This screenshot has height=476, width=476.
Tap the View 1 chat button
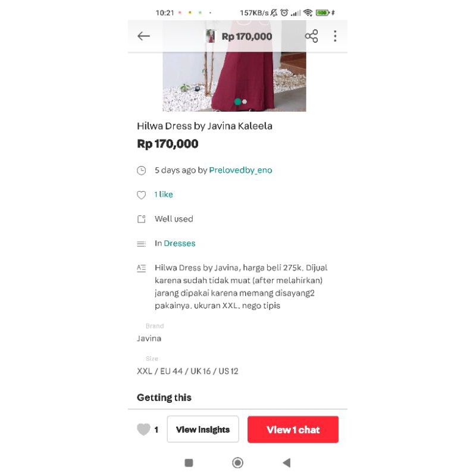click(293, 429)
